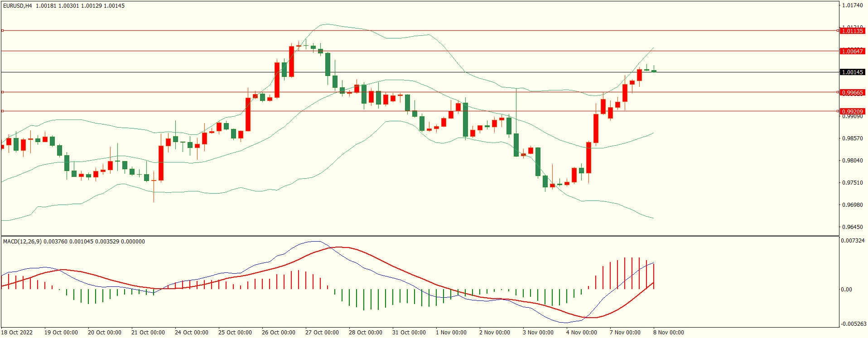Click the 8 Nov 00:00 date label
The width and height of the screenshot is (868, 338).
coord(669,333)
